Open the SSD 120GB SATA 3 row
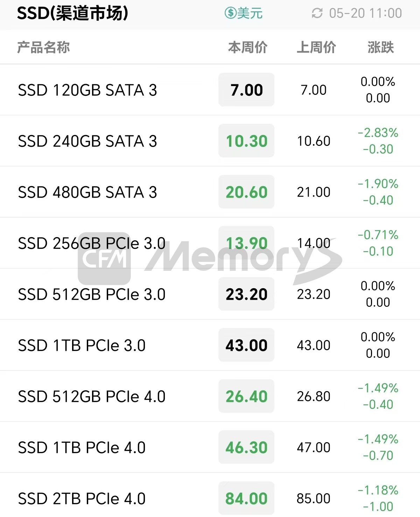 pos(87,90)
